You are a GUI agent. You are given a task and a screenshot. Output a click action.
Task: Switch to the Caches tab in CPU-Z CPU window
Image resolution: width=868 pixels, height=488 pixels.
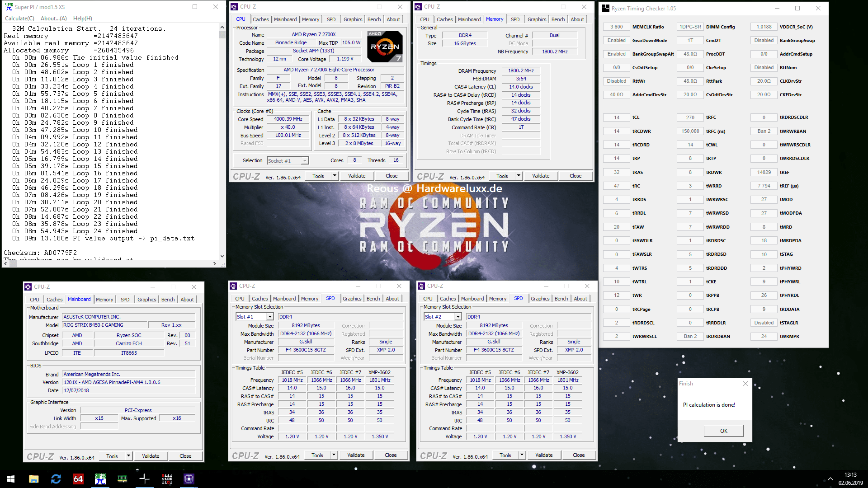tap(260, 19)
